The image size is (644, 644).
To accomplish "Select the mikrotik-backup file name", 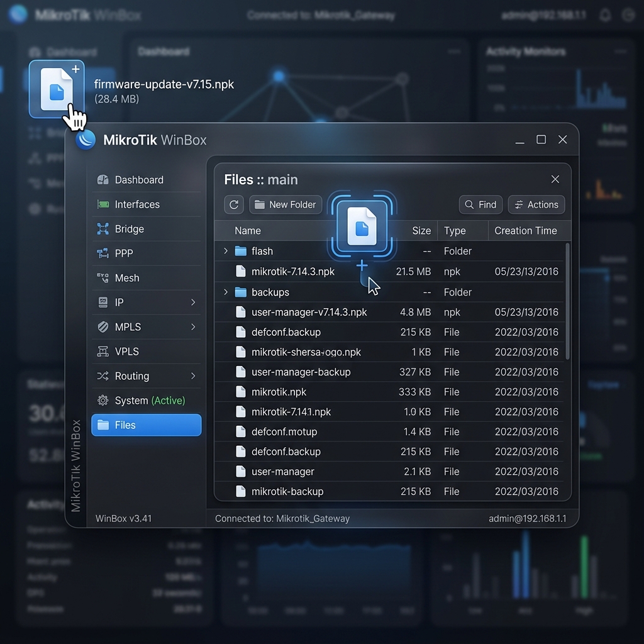I will pos(287,492).
